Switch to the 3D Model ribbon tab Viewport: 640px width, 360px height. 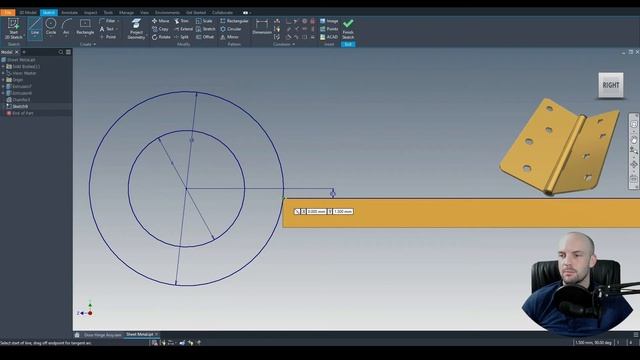pyautogui.click(x=28, y=12)
